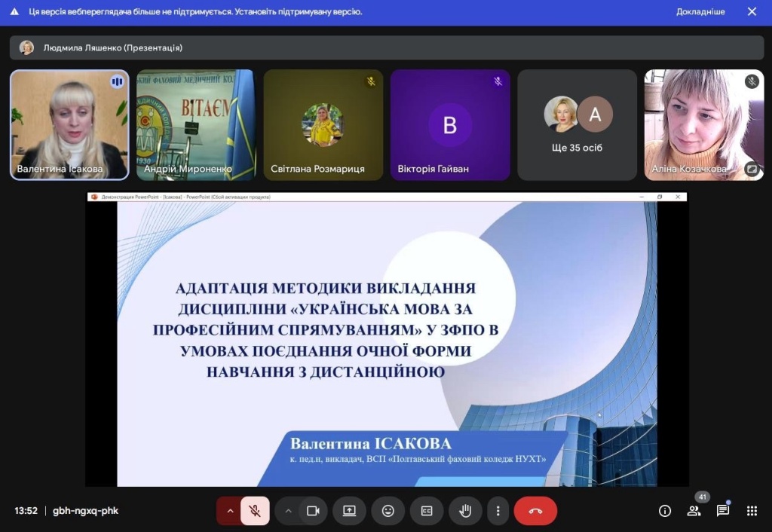Toggle the camera on or off

313,511
